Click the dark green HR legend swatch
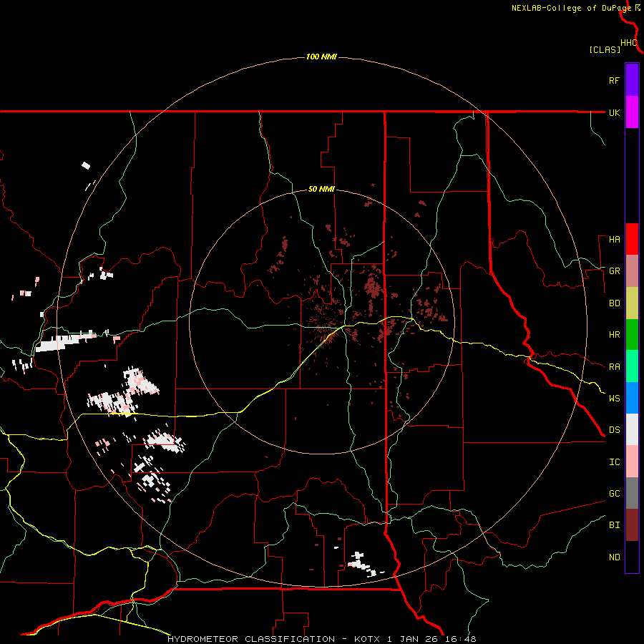The height and width of the screenshot is (644, 644). pyautogui.click(x=632, y=335)
